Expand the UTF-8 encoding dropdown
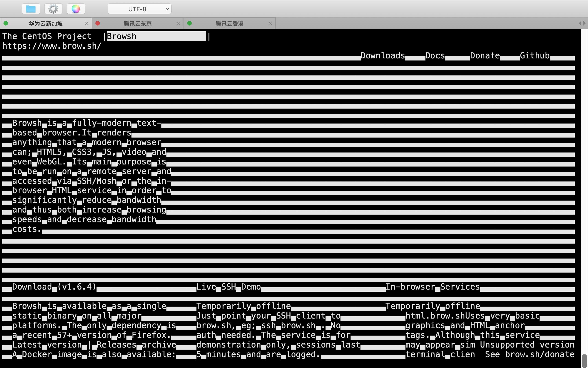The width and height of the screenshot is (588, 368). [139, 9]
